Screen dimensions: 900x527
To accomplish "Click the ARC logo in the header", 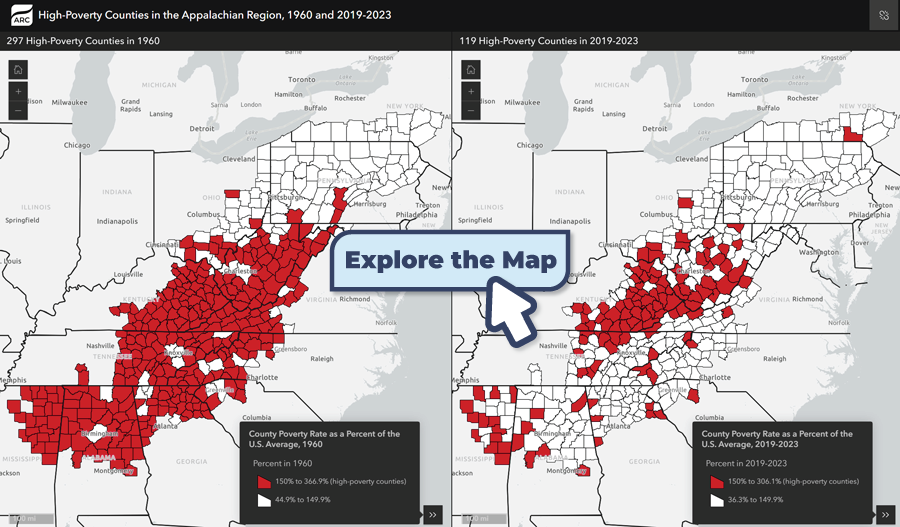I will 19,15.
